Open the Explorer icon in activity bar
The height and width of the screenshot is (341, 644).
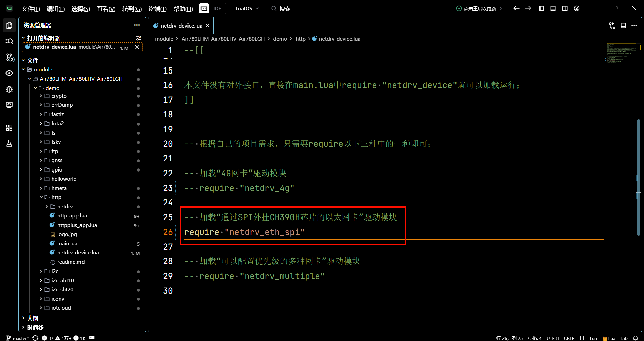coord(9,26)
